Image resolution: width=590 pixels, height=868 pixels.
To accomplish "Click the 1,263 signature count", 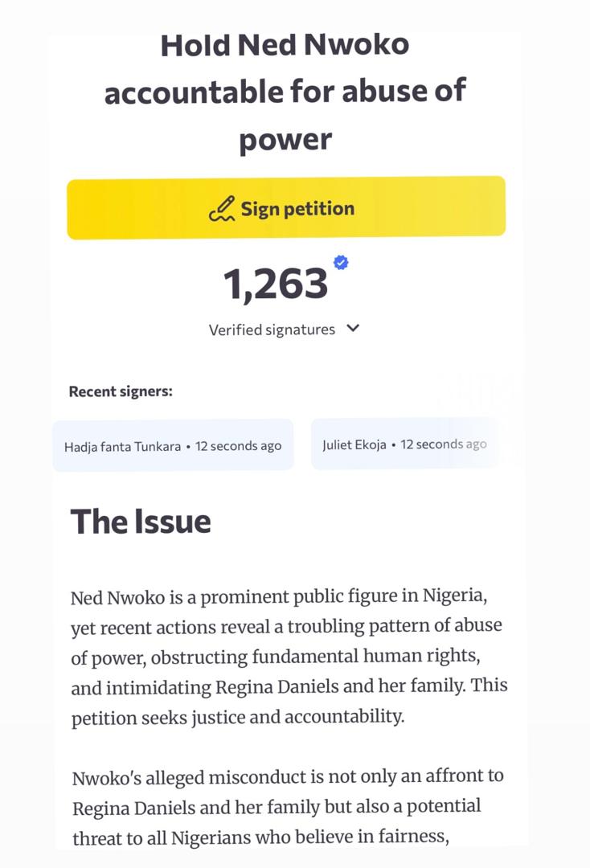I will [x=276, y=285].
